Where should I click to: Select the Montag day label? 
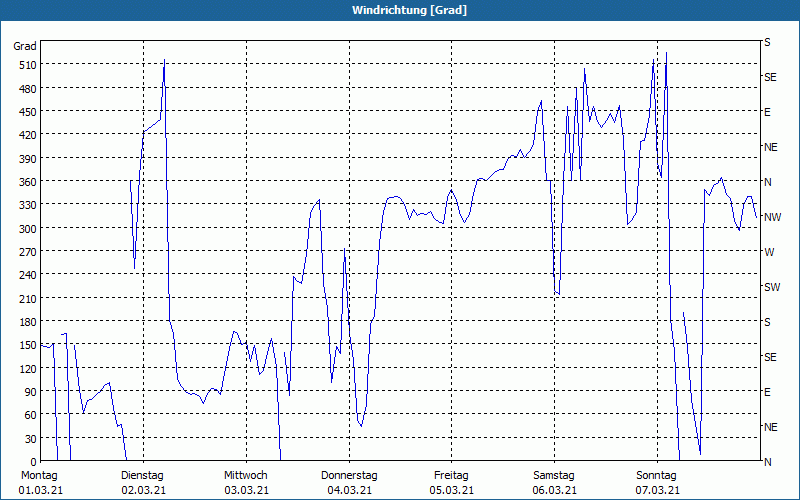(x=39, y=476)
